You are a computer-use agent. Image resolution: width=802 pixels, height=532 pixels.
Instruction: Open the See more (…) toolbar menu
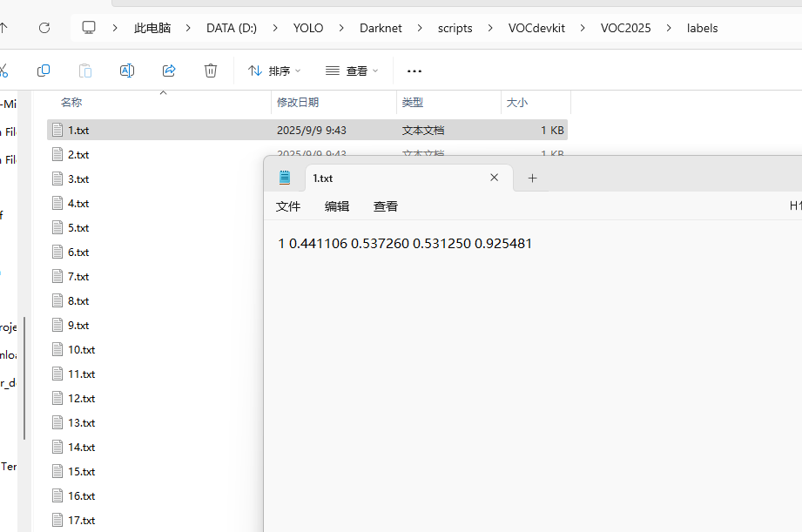point(414,71)
